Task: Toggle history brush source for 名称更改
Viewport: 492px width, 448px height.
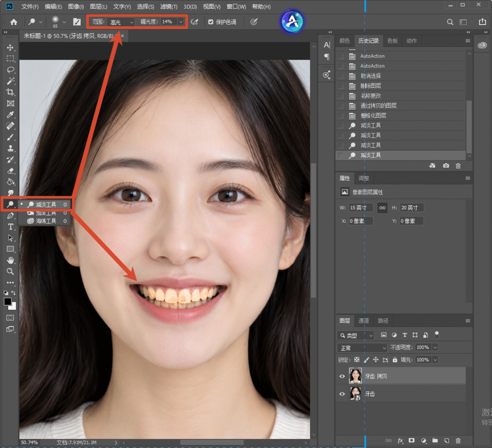Action: pyautogui.click(x=341, y=96)
